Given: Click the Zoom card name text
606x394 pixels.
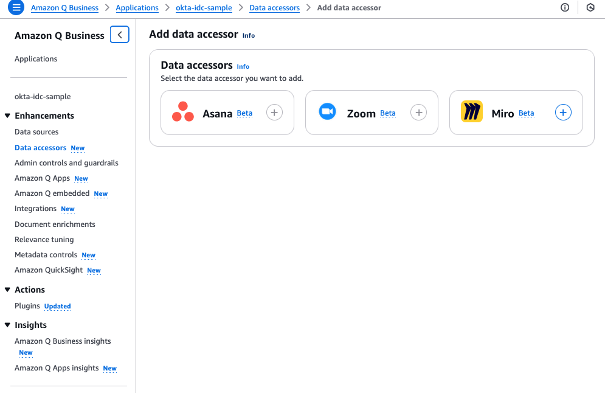Looking at the screenshot, I should (x=361, y=114).
